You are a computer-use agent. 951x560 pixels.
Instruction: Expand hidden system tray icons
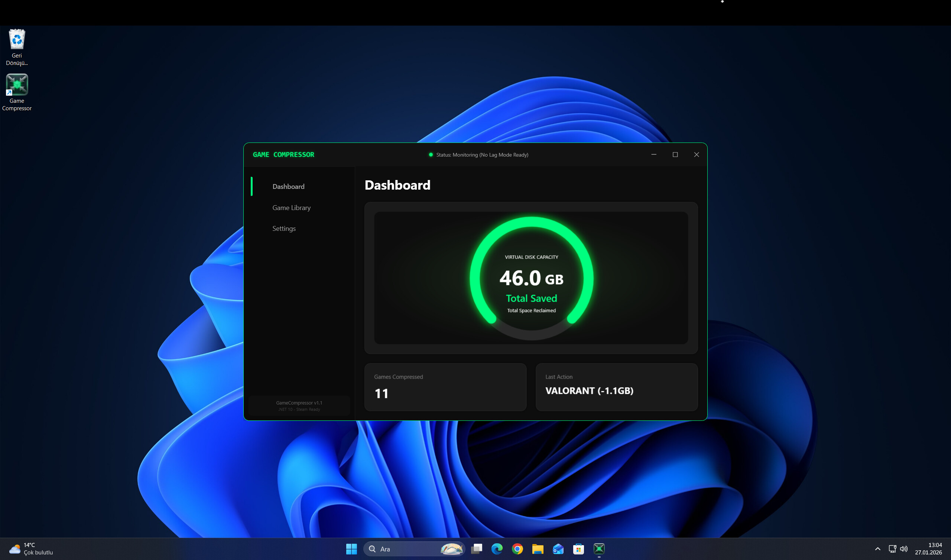click(x=878, y=549)
